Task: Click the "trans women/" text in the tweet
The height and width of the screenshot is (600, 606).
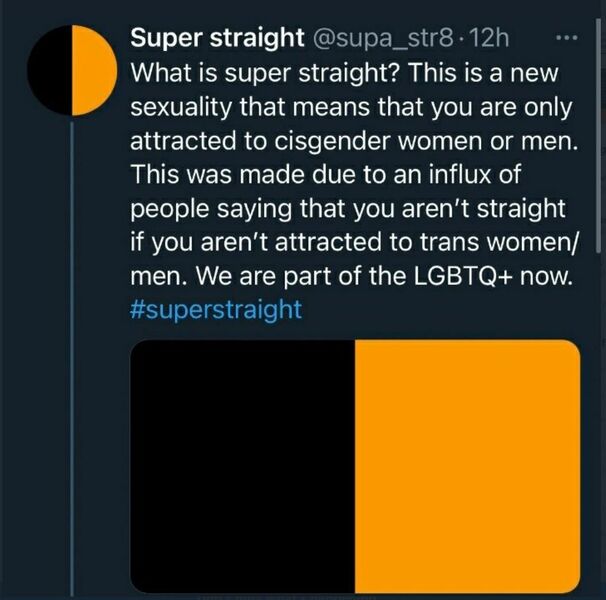Action: pos(499,242)
